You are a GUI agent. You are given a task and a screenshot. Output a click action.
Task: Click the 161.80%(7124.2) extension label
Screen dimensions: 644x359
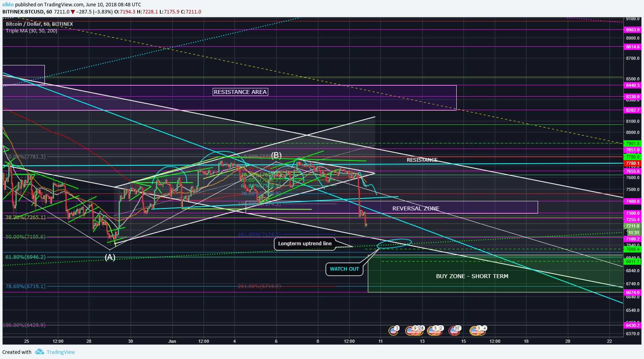tap(260, 235)
